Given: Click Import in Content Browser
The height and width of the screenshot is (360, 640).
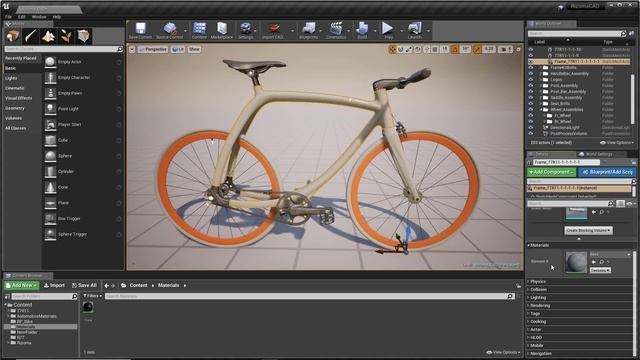Looking at the screenshot, I should tap(54, 285).
